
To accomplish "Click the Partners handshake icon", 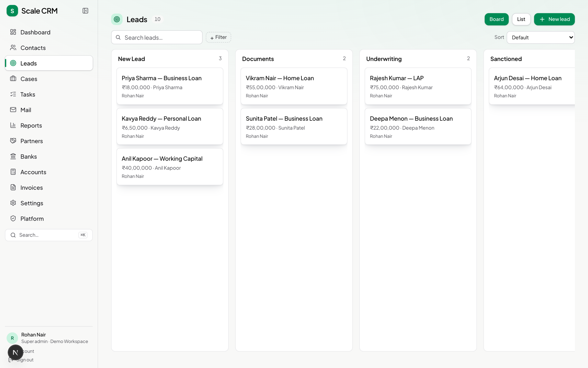I will click(x=13, y=141).
